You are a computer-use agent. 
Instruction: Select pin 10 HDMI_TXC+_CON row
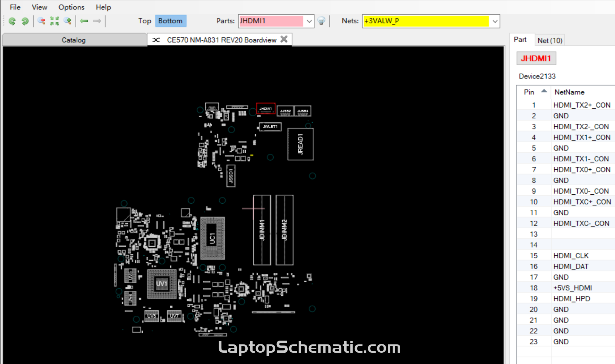coord(566,202)
